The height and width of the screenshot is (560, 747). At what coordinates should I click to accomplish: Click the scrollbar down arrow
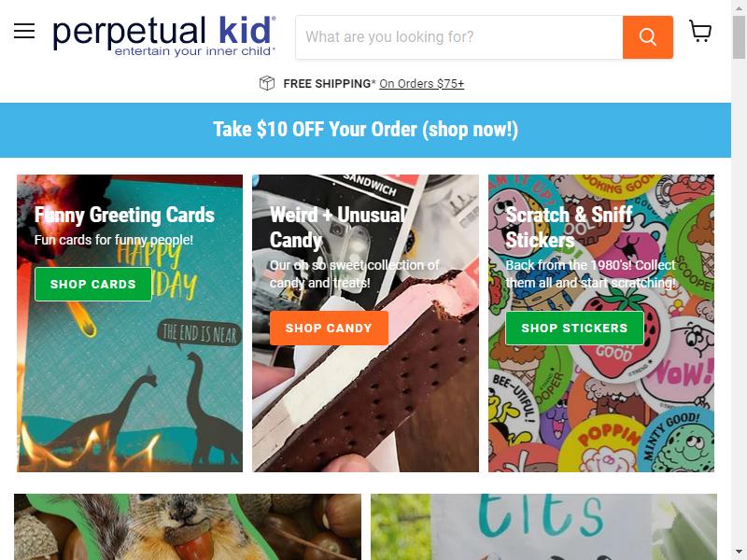point(739,552)
